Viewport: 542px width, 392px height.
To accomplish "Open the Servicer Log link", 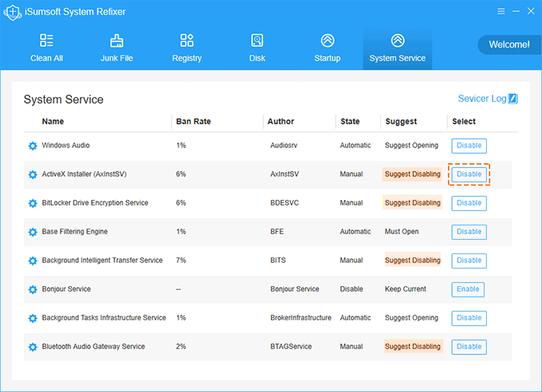I will (x=482, y=99).
